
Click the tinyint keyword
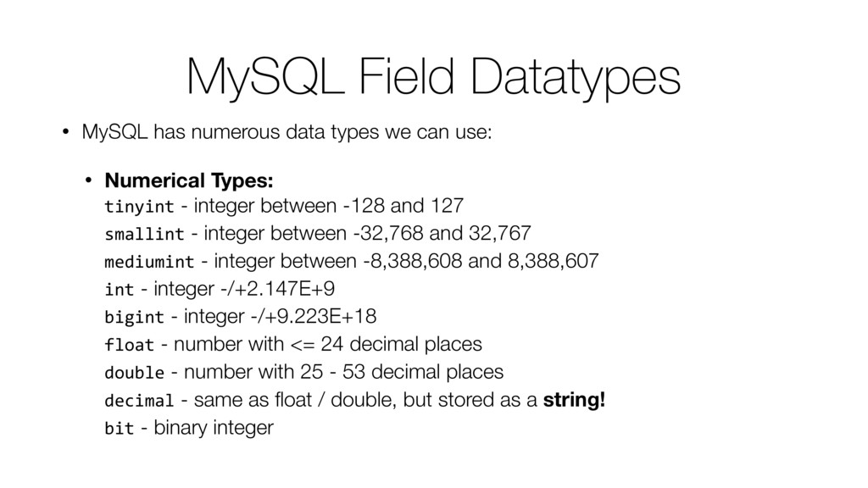click(x=140, y=207)
